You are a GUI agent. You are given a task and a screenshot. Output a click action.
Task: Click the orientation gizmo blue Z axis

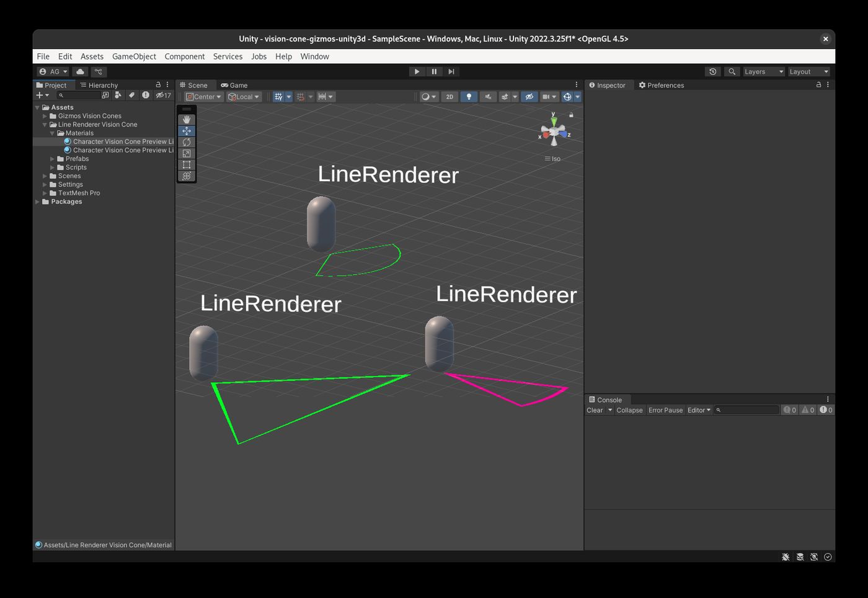click(x=563, y=133)
